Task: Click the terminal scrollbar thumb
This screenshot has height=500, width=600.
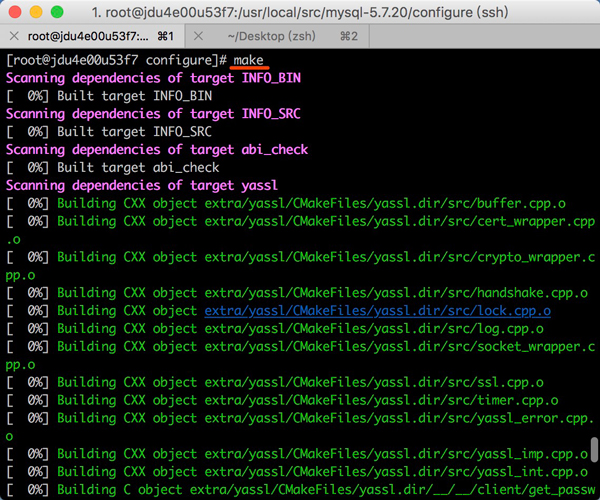Action: click(x=594, y=450)
